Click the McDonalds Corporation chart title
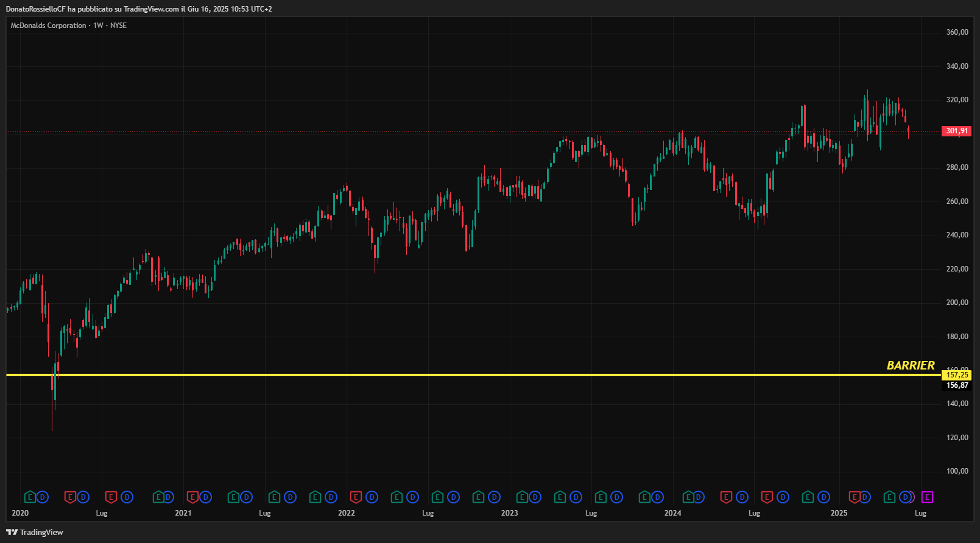980x543 pixels. tap(48, 26)
